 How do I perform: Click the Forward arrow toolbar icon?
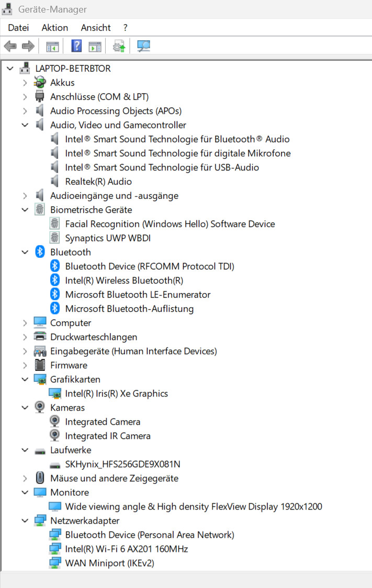(28, 46)
